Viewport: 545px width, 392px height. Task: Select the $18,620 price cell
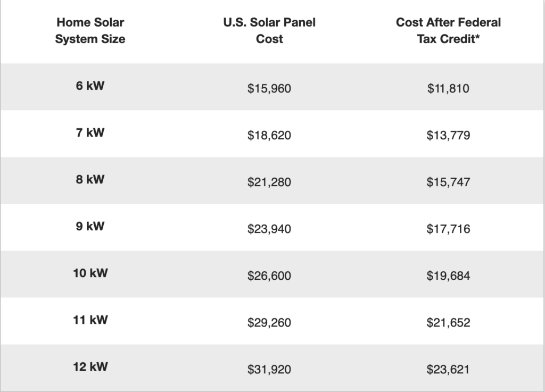(269, 135)
